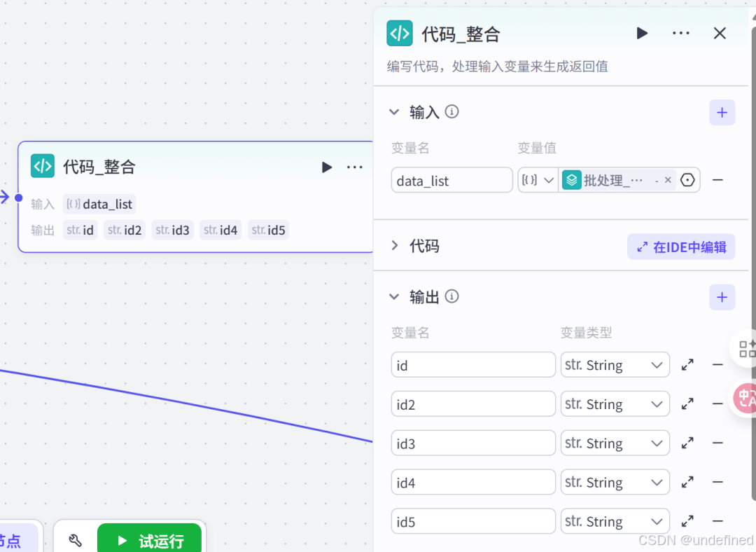
Task: Remove the data_list input row
Action: pyautogui.click(x=718, y=180)
